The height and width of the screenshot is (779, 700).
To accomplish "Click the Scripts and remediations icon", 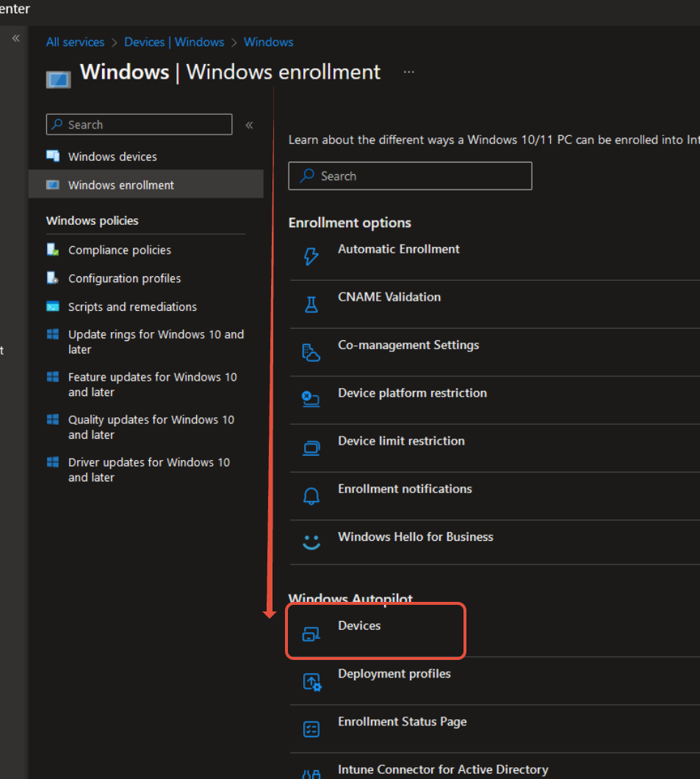I will 53,306.
